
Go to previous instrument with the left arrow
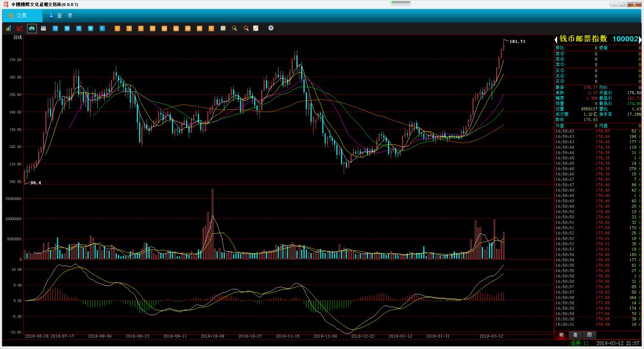pos(556,39)
